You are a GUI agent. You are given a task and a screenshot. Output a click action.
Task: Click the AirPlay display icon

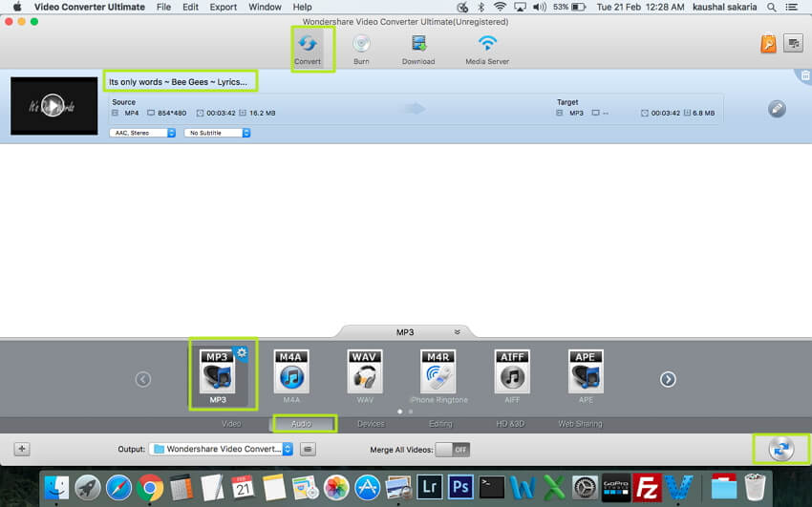[520, 8]
